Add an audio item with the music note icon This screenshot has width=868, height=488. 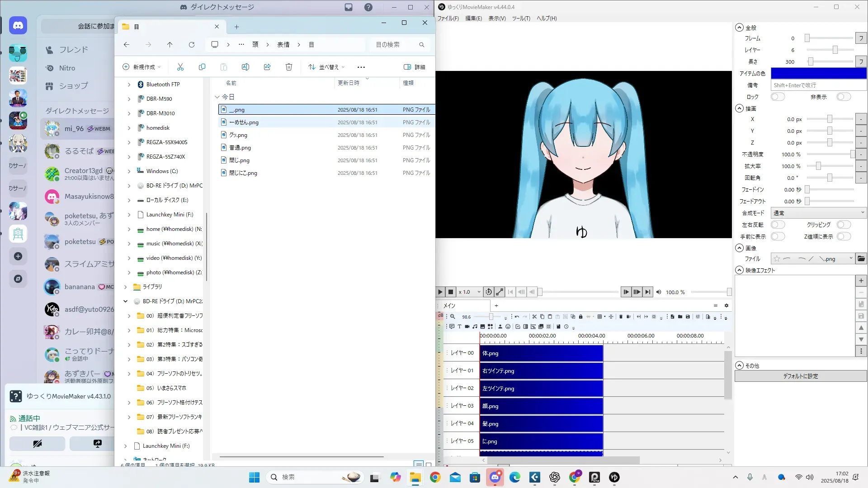(x=475, y=326)
